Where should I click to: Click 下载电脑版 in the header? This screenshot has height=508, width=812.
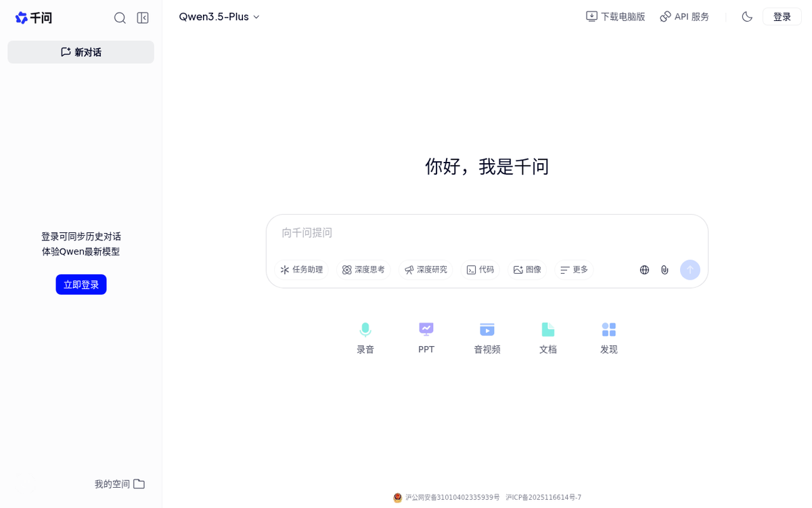(615, 16)
